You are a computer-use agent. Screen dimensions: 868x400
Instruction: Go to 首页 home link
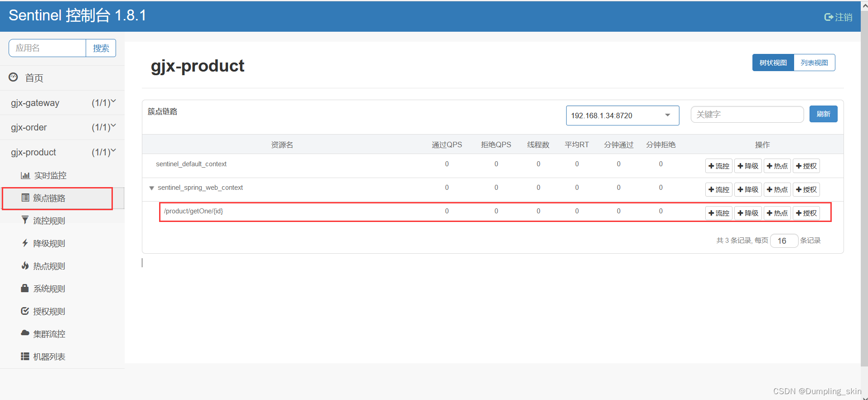click(x=34, y=78)
